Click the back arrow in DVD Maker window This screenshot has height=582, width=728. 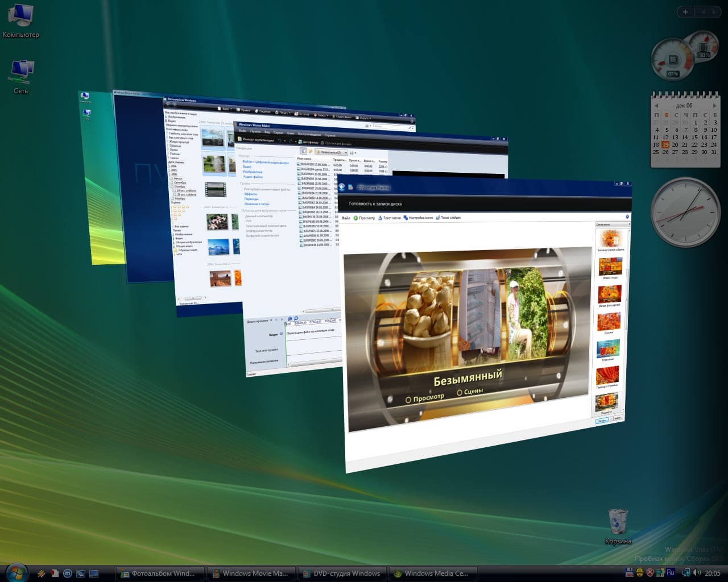342,186
